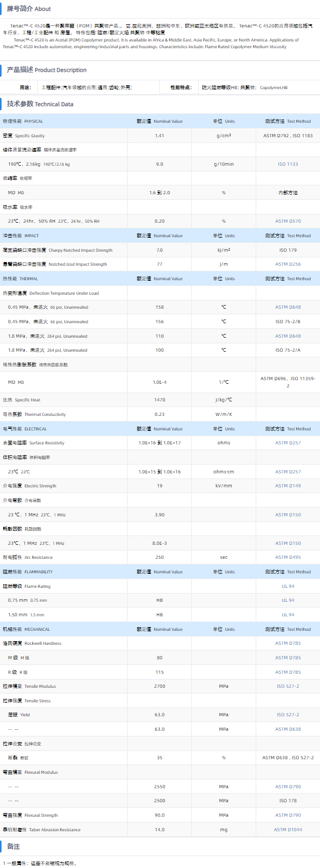
Task: Click the ISO 527-2 link for Tensile Modulus
Action: (x=288, y=686)
